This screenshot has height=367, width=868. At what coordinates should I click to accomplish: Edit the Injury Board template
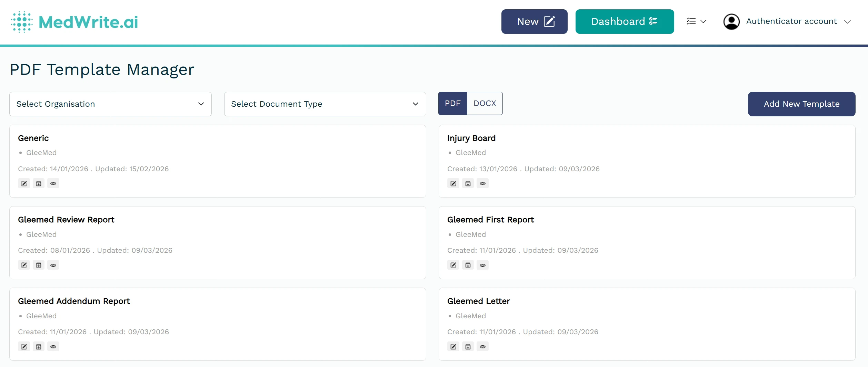453,183
